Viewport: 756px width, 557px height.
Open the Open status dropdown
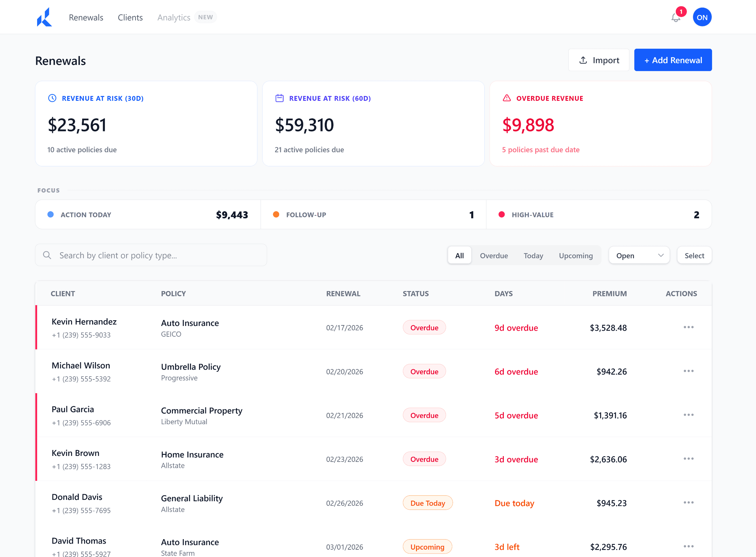click(x=639, y=255)
